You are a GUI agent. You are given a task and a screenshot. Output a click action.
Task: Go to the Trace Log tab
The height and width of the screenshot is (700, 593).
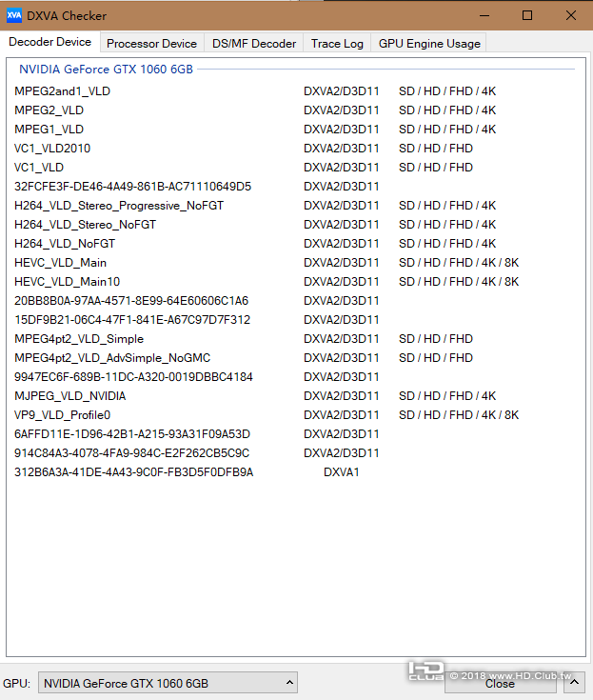pos(337,43)
